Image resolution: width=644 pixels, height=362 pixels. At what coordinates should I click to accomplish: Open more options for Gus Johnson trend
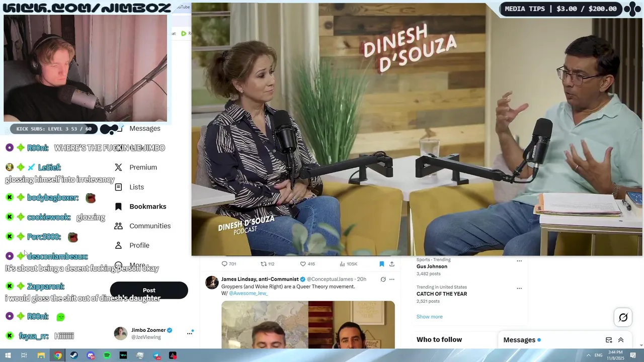point(519,260)
